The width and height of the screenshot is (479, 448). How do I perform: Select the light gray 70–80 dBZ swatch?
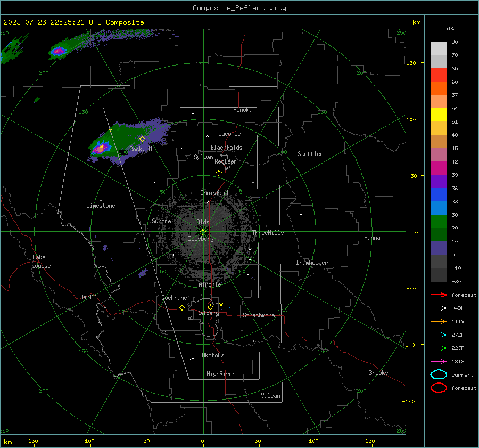(439, 48)
